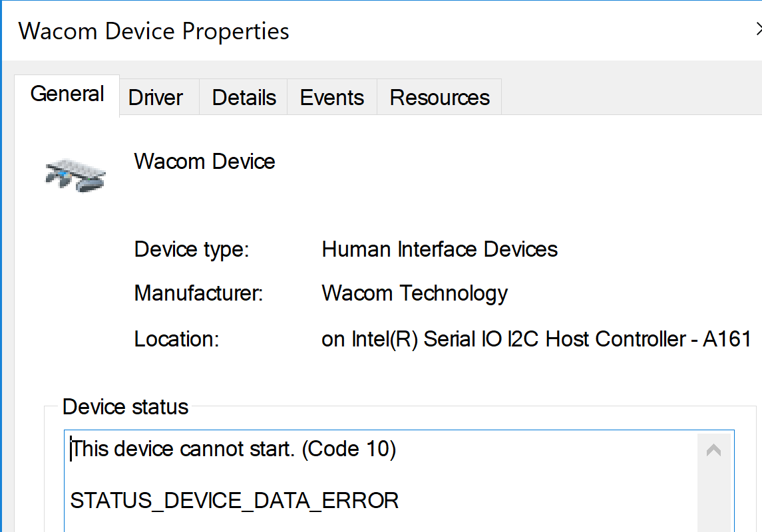The image size is (762, 532).
Task: Click the Intel Serial IO I2C location text
Action: point(536,339)
